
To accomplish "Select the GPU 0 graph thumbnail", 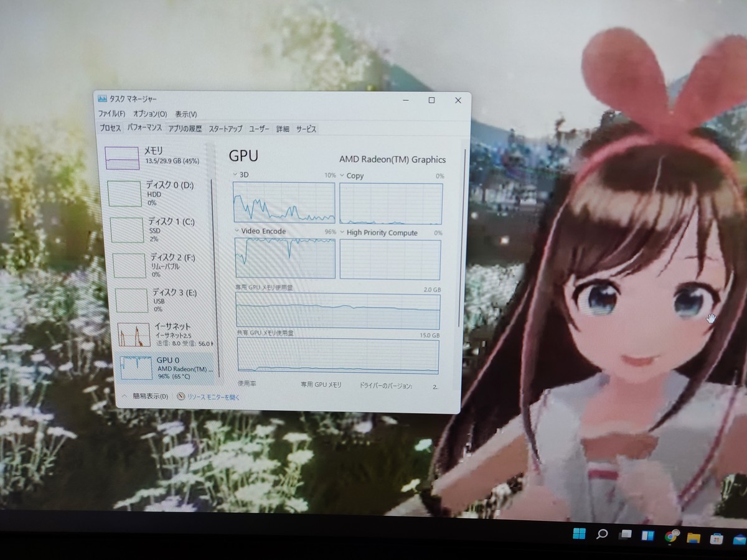I will click(136, 368).
